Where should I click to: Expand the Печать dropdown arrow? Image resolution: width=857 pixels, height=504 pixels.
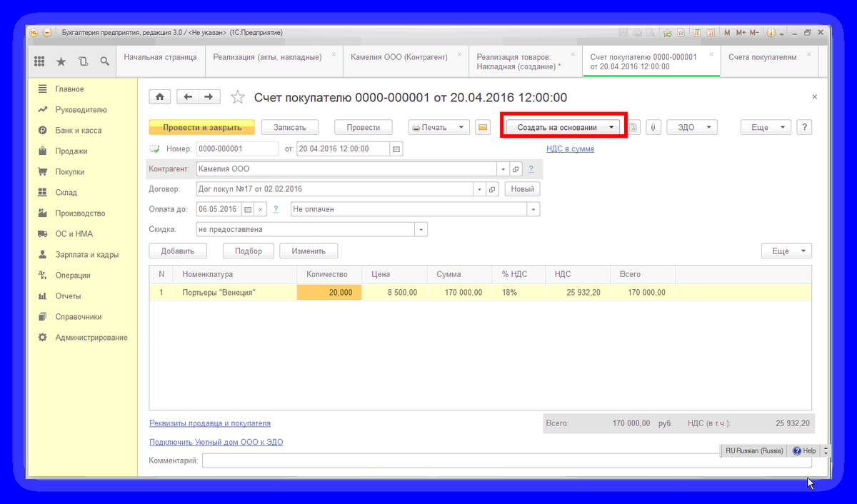tap(461, 127)
